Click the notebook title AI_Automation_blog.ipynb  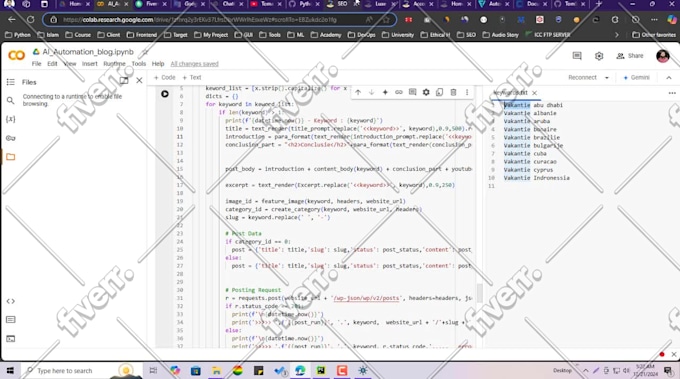88,52
